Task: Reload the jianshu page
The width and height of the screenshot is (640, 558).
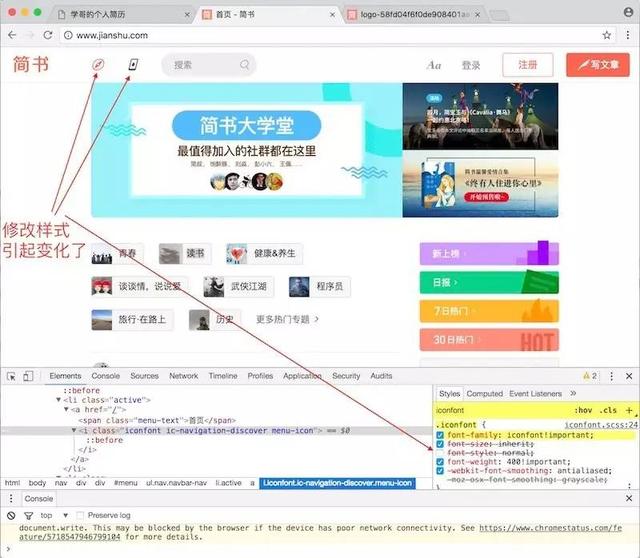Action: 48,35
